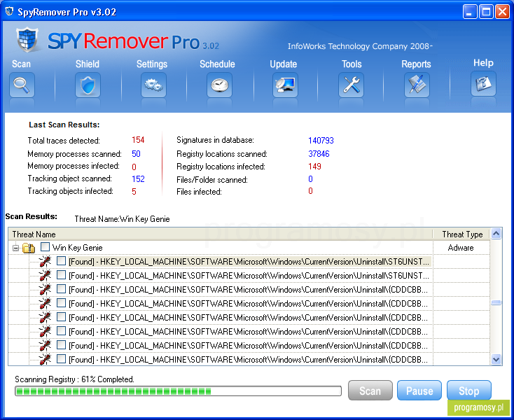This screenshot has height=420, width=514.
Task: Click the Scanning Registry 61% Completed text
Action: (75, 379)
